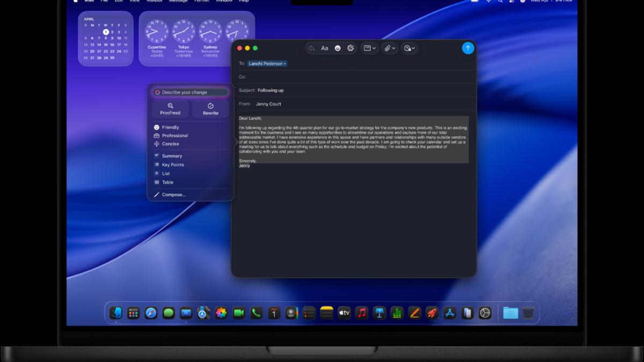This screenshot has width=644, height=362.
Task: Open the Phone app in the Dock
Action: [x=257, y=313]
